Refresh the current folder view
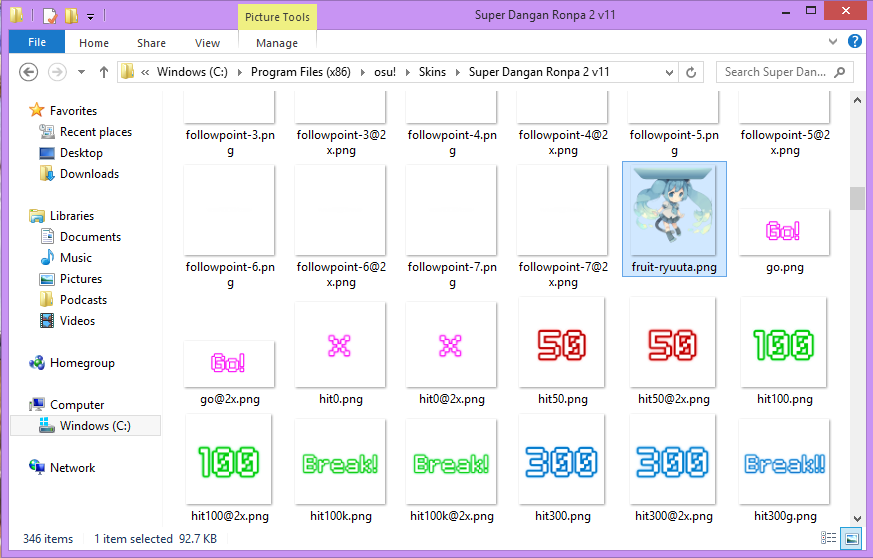 [x=691, y=72]
